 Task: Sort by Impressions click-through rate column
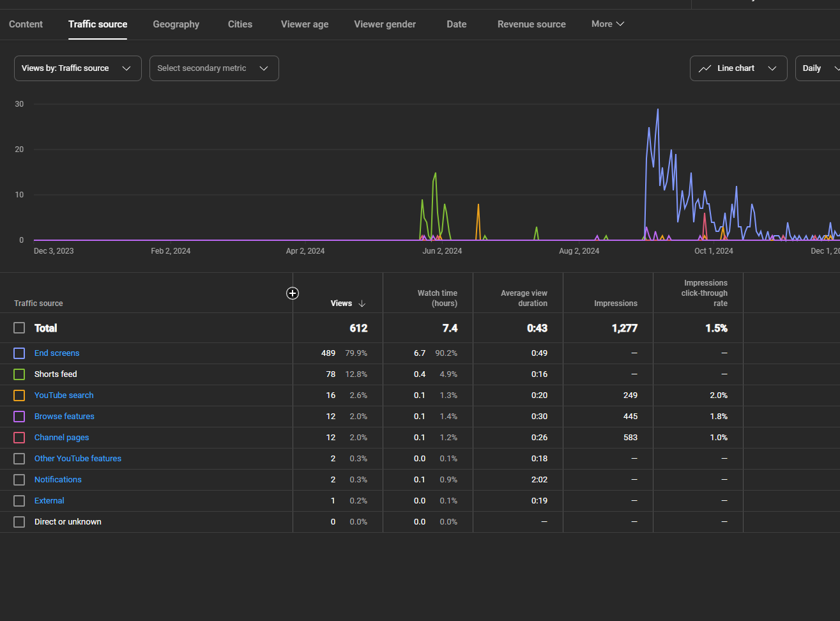tap(705, 293)
